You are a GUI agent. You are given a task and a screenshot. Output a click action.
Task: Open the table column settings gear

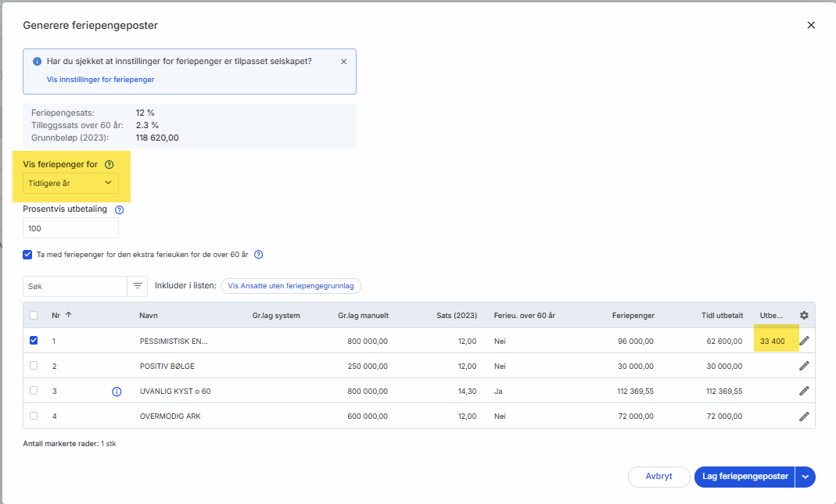(x=804, y=315)
